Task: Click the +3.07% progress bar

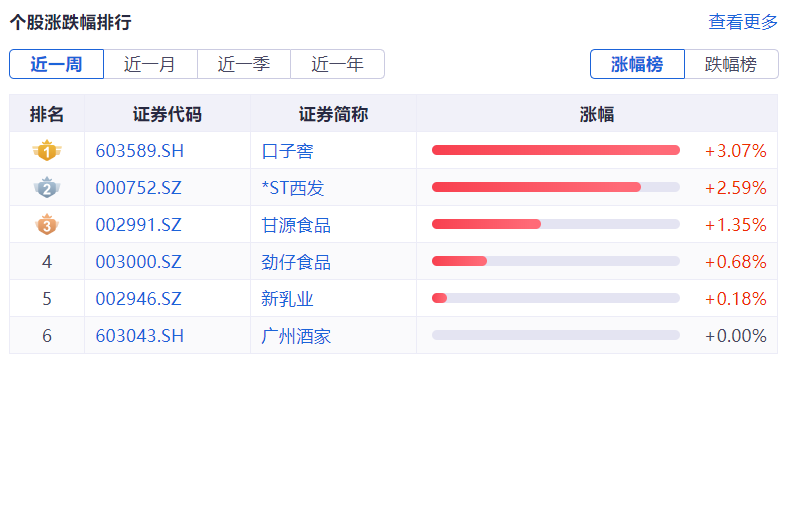Action: tap(555, 151)
